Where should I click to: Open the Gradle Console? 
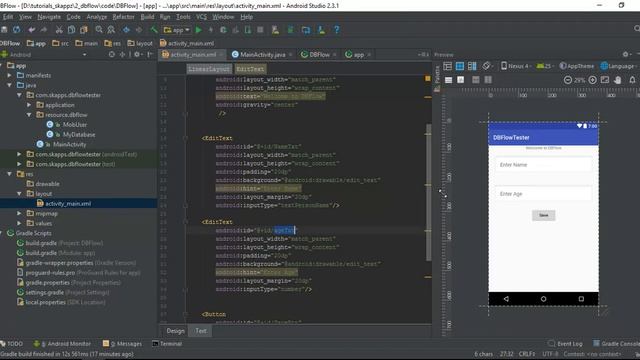[x=616, y=344]
